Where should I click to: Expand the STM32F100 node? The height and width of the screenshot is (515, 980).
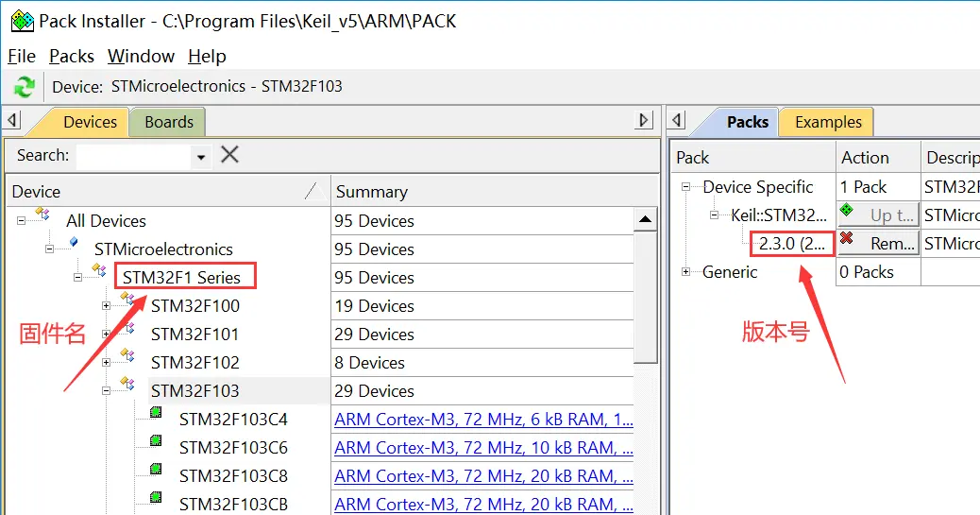click(107, 306)
